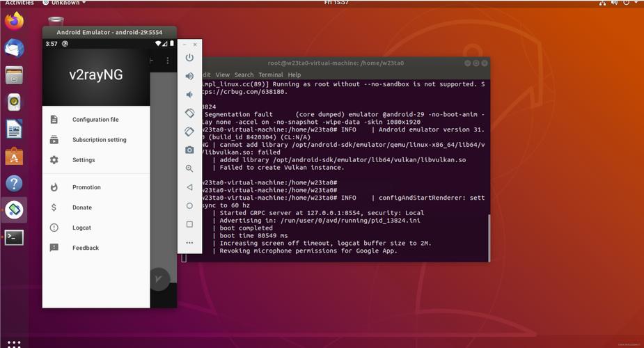Open the terminal Search menu

(244, 74)
